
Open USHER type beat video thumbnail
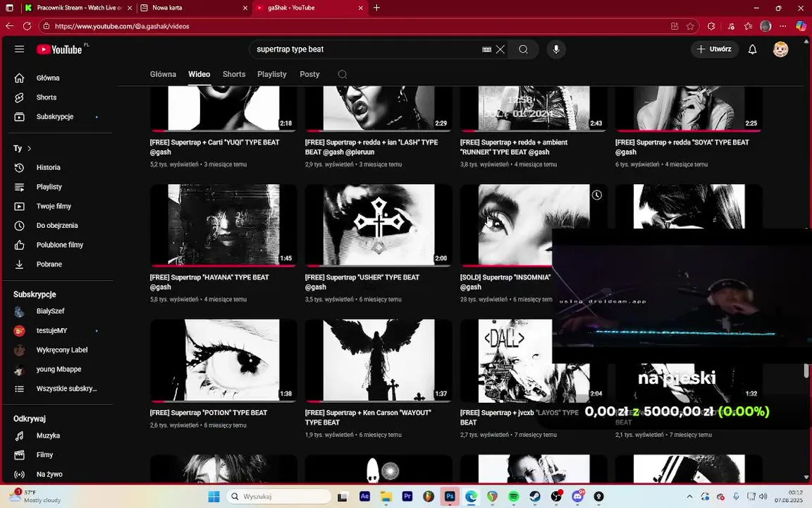pyautogui.click(x=379, y=225)
